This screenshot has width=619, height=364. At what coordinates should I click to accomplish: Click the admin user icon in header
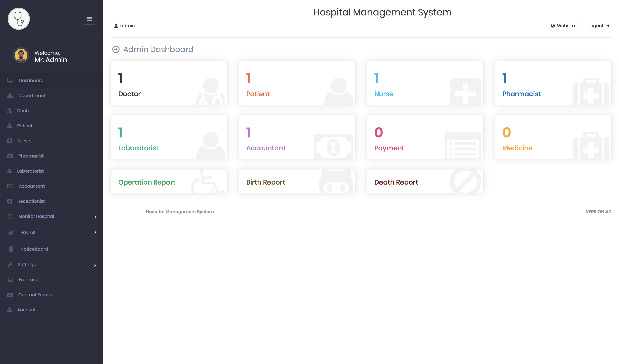coord(116,26)
